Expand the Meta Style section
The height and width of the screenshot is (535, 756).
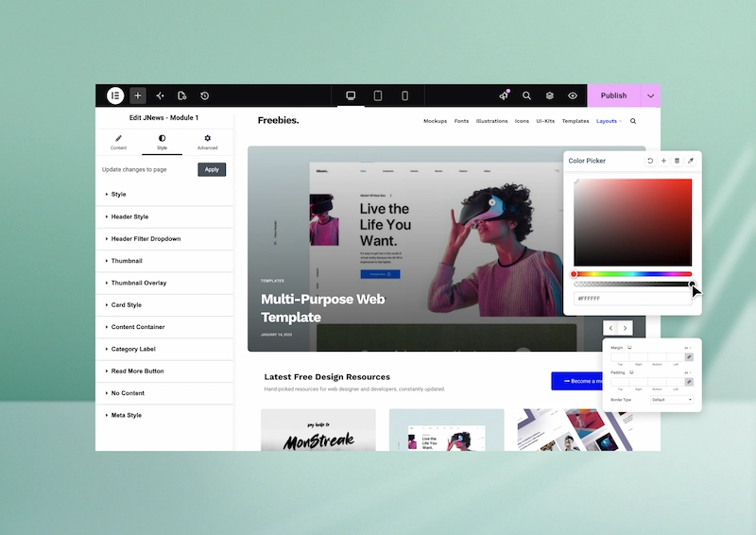[164, 415]
